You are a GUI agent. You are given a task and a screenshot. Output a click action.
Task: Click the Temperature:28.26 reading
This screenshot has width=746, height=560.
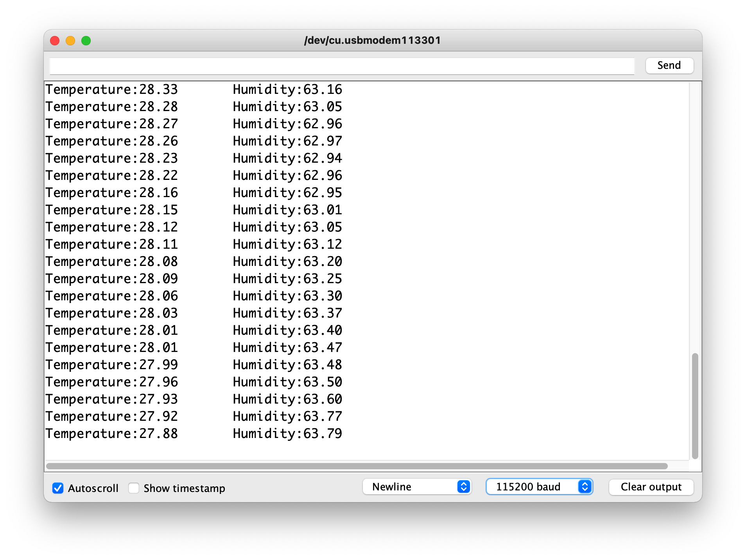112,141
